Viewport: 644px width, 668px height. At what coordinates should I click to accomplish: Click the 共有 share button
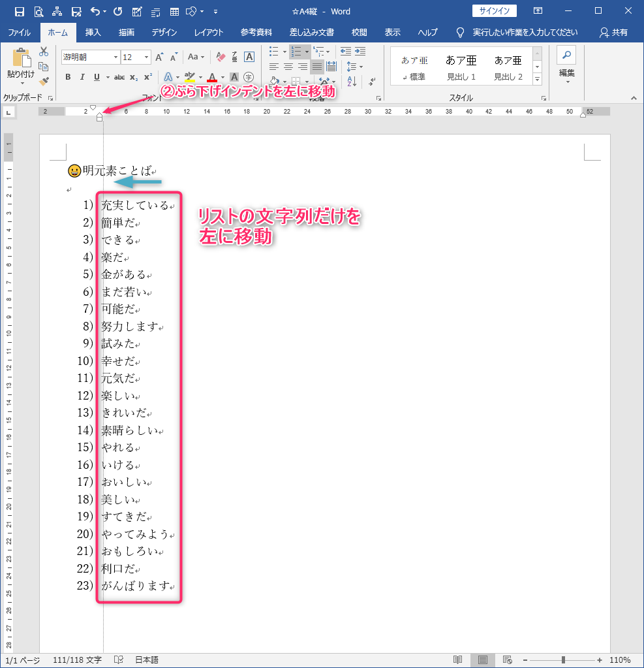tap(613, 33)
